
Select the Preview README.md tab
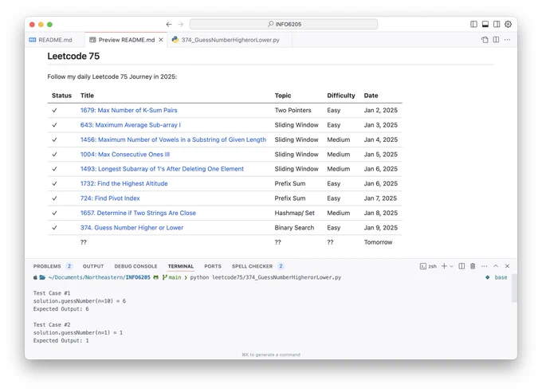pyautogui.click(x=127, y=40)
